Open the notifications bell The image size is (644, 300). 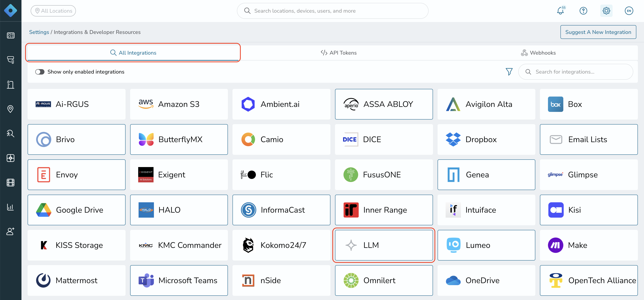(560, 11)
